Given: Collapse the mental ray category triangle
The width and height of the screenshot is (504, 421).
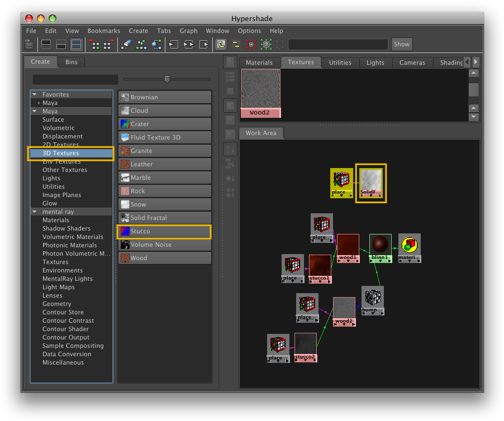Looking at the screenshot, I should (x=35, y=212).
